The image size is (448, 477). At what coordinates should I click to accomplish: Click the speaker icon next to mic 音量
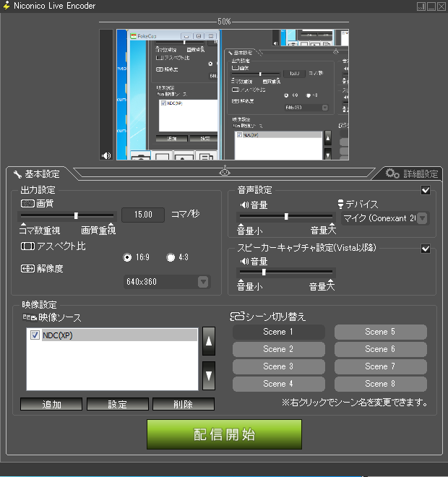click(x=244, y=205)
